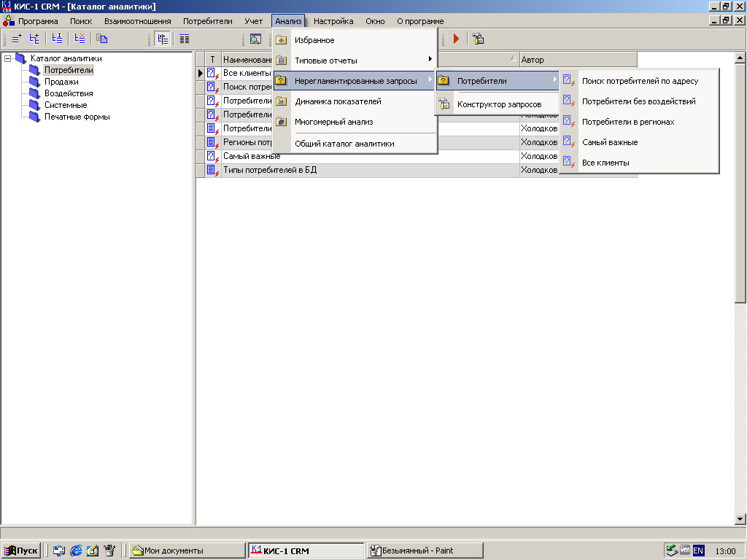The image size is (747, 560).
Task: Click the vertical scrollbar down arrow
Action: click(x=740, y=519)
